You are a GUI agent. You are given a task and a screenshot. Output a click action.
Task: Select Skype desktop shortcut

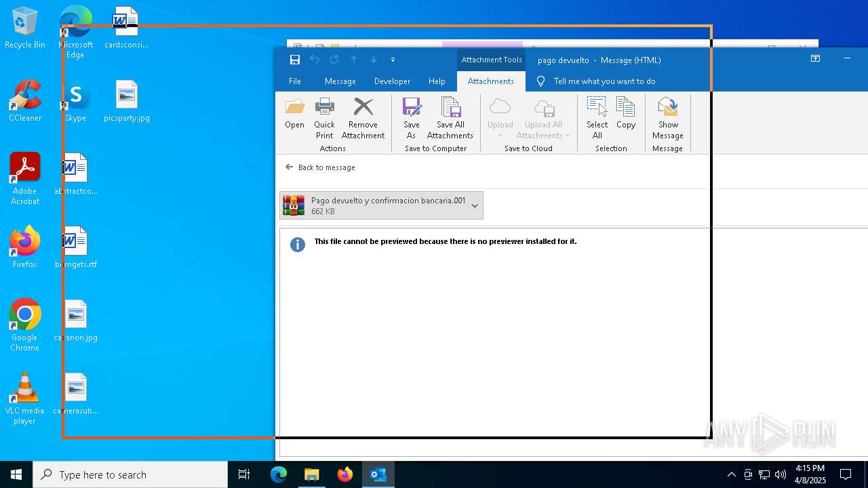(75, 102)
